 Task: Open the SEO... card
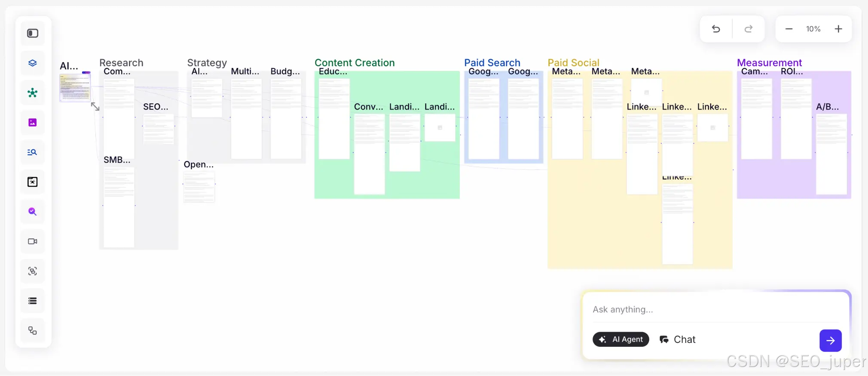(x=159, y=129)
